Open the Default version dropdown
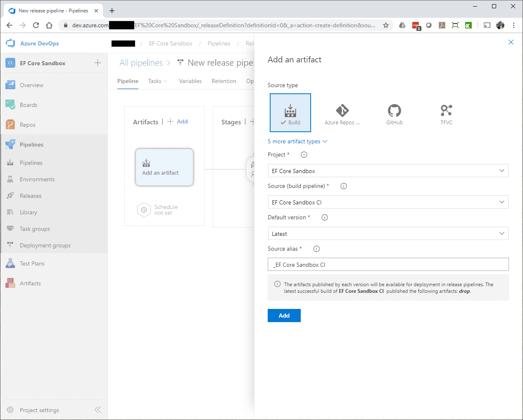The height and width of the screenshot is (420, 523). point(388,234)
